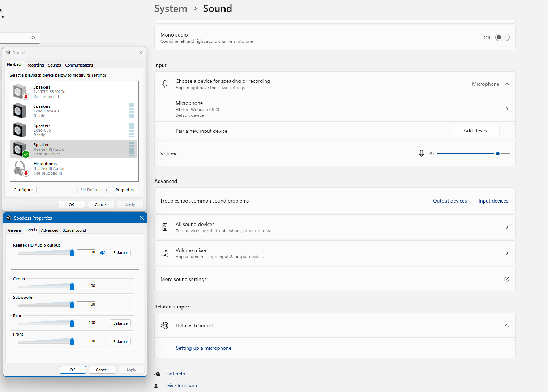Screen dimensions: 548x392
Task: Click the Volume mixer icon
Action: pyautogui.click(x=165, y=253)
